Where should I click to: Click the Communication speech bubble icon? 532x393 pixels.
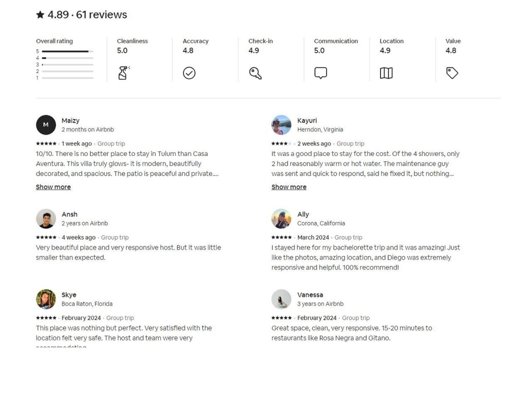pyautogui.click(x=320, y=73)
